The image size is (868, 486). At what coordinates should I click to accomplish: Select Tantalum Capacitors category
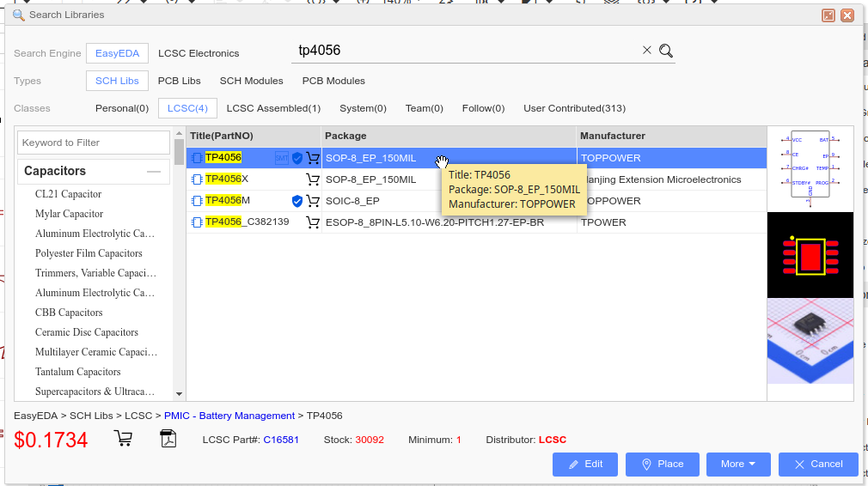point(78,372)
